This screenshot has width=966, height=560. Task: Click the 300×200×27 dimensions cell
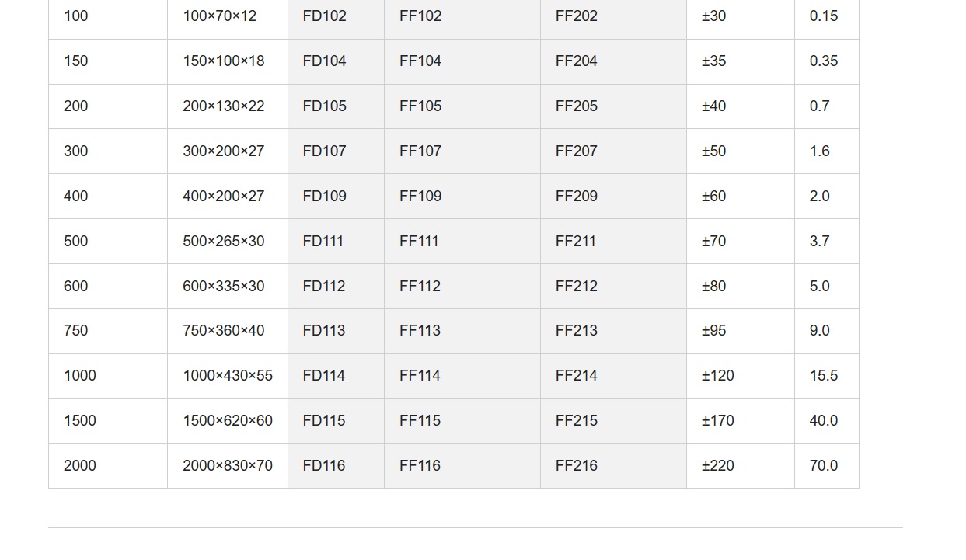click(228, 151)
